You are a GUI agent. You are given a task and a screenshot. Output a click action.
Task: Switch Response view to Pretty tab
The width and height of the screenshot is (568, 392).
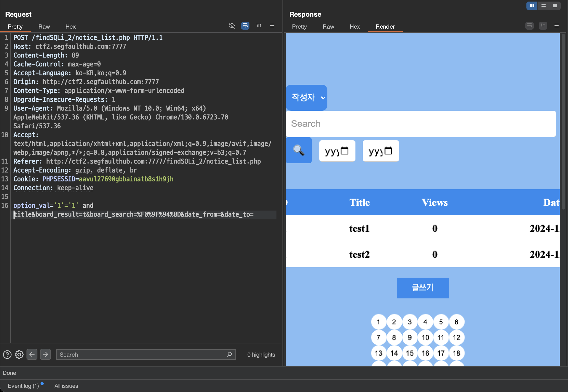(x=299, y=27)
